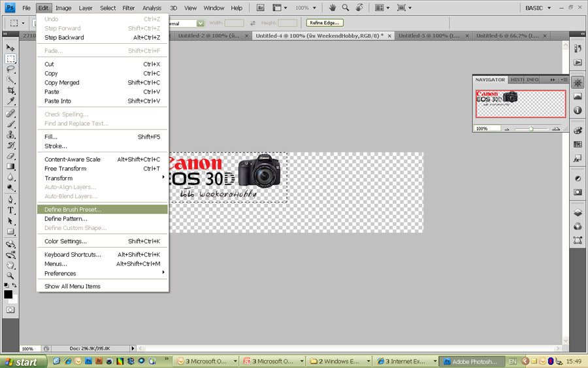
Task: Select the Eyedropper tool
Action: pyautogui.click(x=10, y=101)
